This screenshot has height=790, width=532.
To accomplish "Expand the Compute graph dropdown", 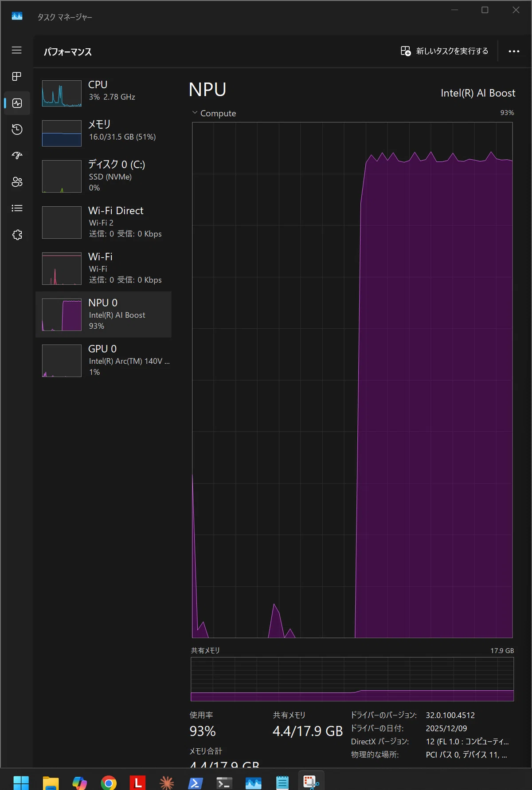I will tap(195, 113).
